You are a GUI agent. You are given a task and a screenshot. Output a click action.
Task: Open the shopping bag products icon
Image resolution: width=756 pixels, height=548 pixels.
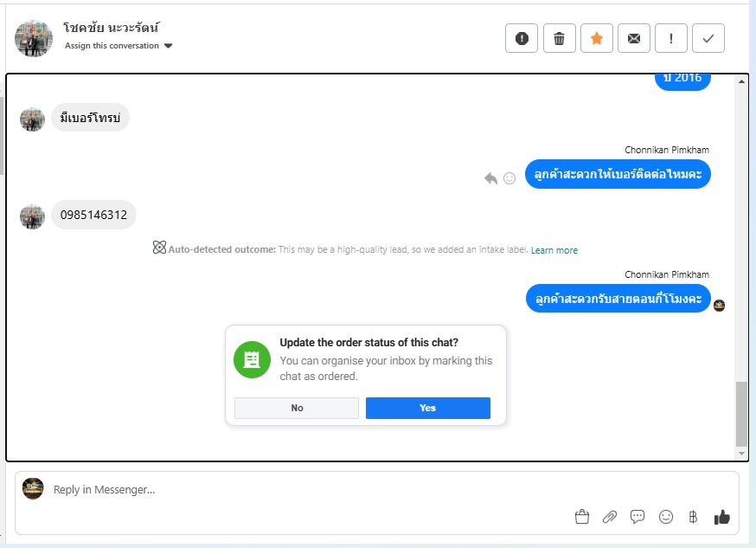(x=582, y=517)
